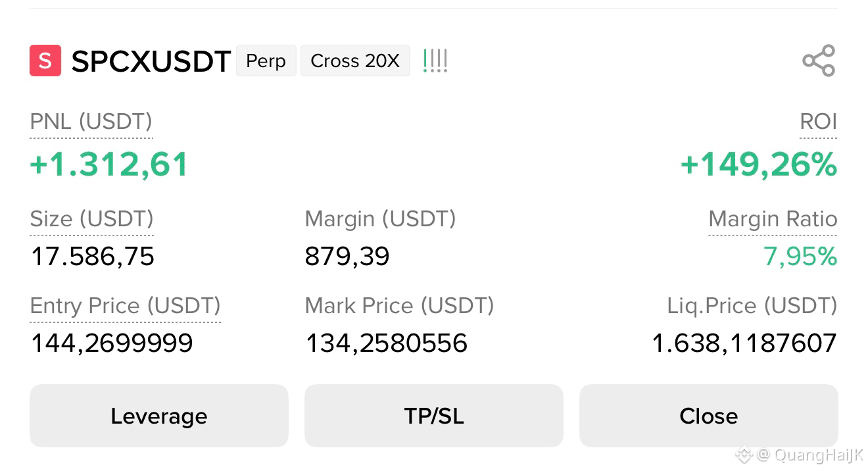Tap the ADL indicator bars icon
The width and height of the screenshot is (868, 471).
(x=435, y=61)
